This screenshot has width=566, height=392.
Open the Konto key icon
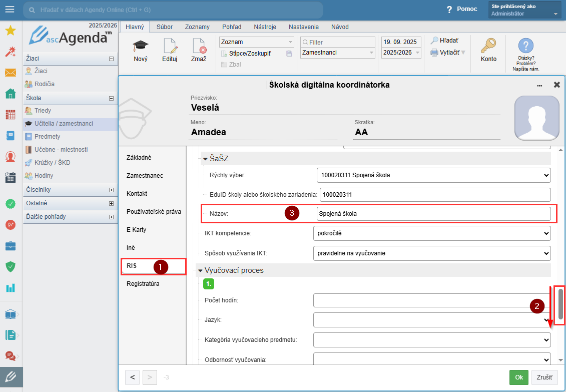pyautogui.click(x=488, y=47)
